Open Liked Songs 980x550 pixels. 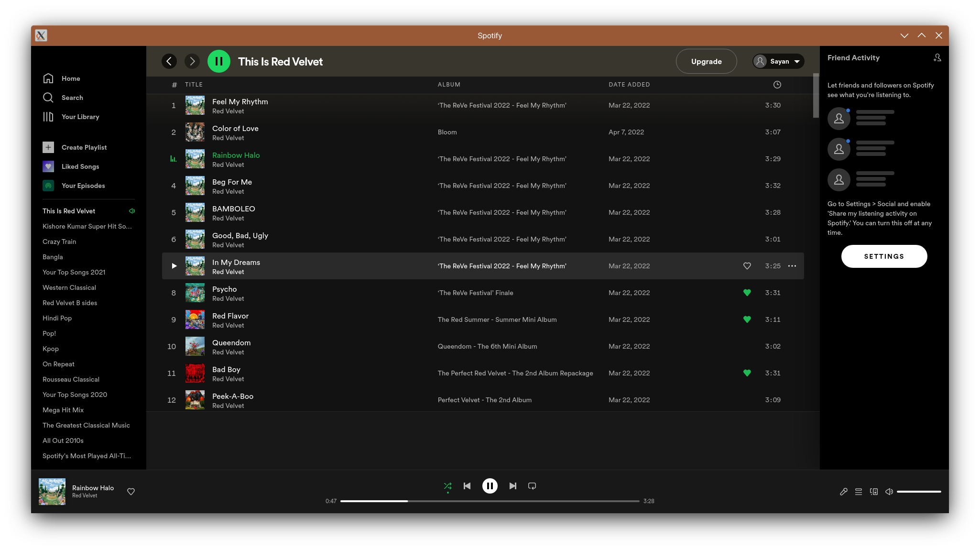click(x=71, y=166)
